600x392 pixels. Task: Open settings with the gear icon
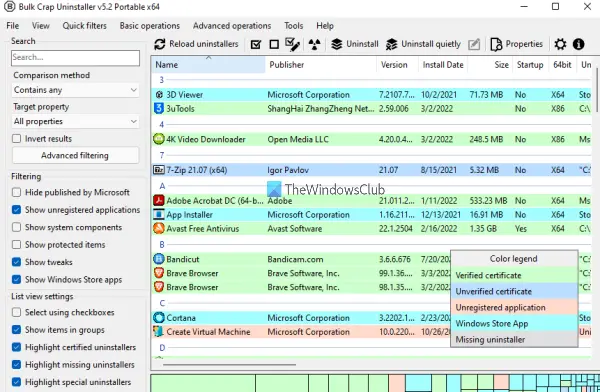[560, 44]
